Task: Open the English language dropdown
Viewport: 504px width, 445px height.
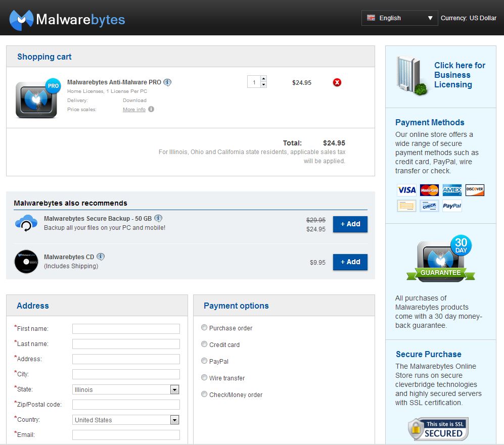Action: pos(399,18)
